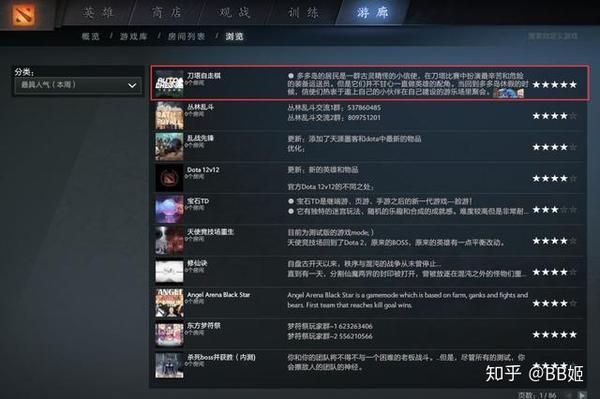Click the custom game search field
600x399 pixels.
coord(553,36)
